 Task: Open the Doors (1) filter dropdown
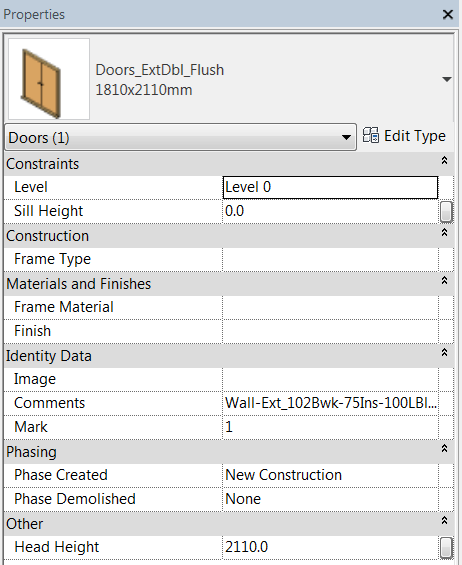pos(181,137)
